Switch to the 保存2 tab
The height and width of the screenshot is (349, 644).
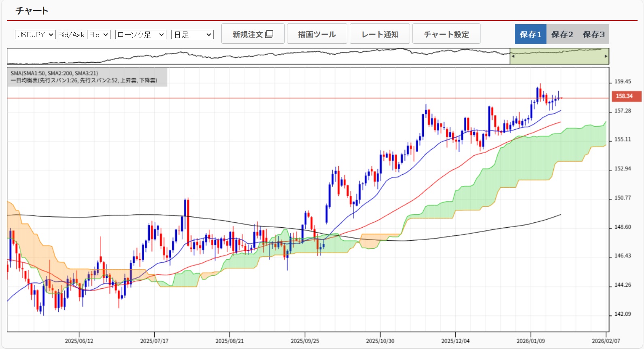(x=562, y=34)
